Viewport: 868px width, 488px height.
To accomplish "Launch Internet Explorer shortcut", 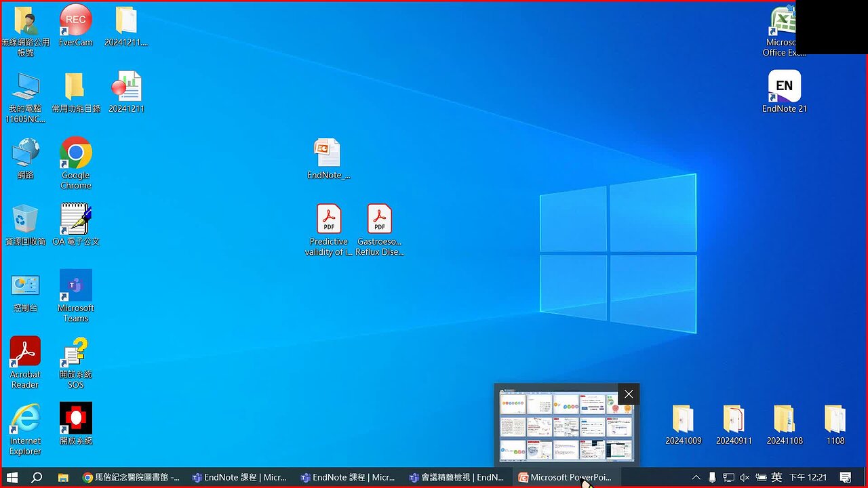I will tap(25, 429).
